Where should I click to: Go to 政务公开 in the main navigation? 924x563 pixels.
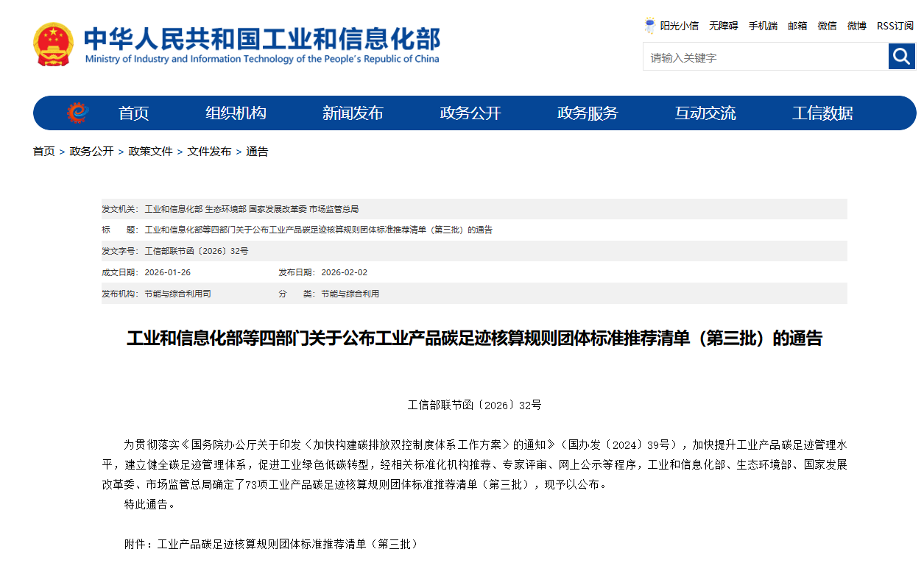[x=470, y=113]
